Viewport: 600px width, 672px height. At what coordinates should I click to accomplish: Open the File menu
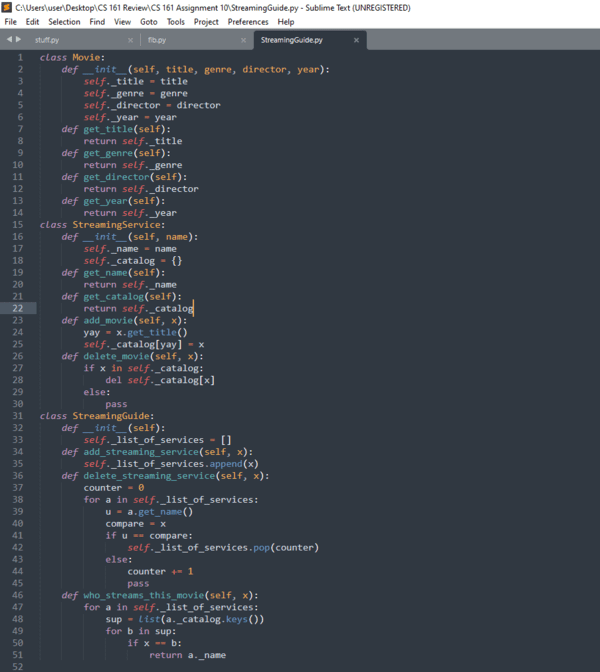pyautogui.click(x=10, y=22)
